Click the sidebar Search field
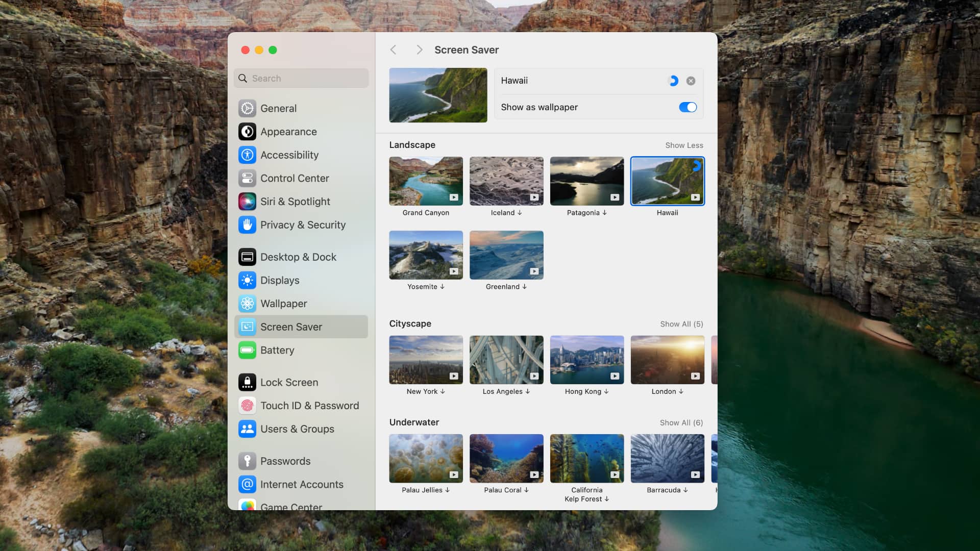 [x=301, y=78]
